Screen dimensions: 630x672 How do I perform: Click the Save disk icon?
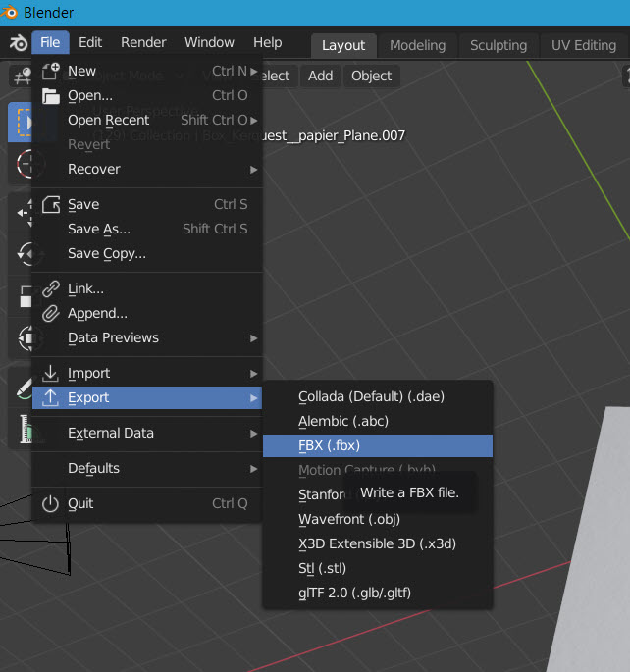[51, 205]
